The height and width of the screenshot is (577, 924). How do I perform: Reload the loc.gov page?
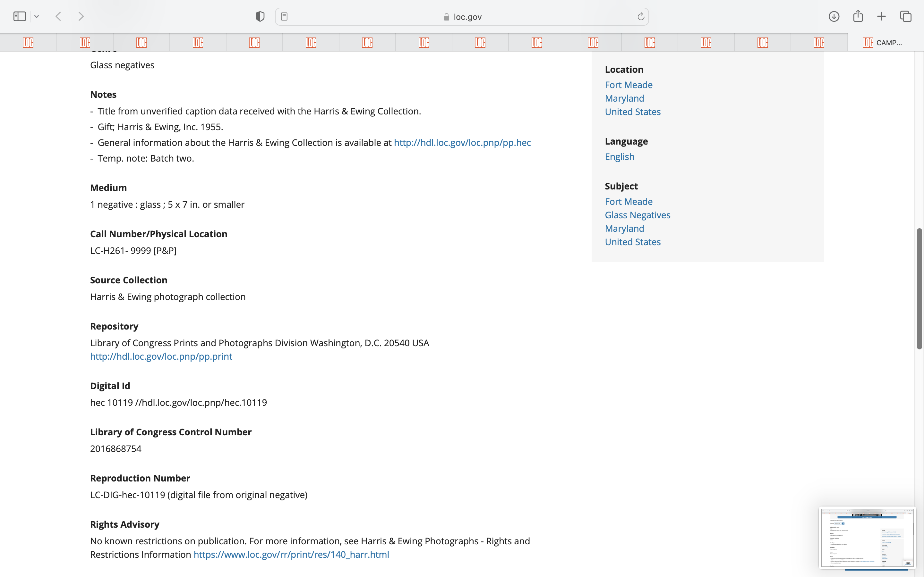tap(641, 16)
